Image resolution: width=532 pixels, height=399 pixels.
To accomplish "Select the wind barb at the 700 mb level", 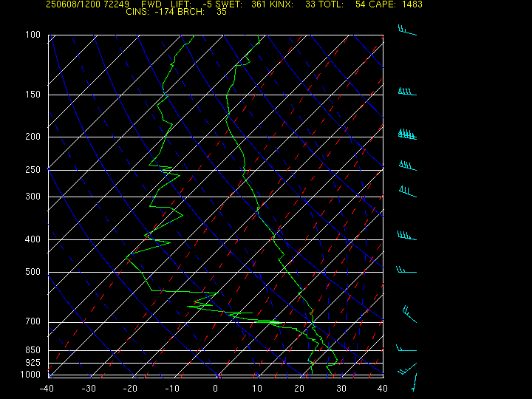I will click(x=409, y=314).
